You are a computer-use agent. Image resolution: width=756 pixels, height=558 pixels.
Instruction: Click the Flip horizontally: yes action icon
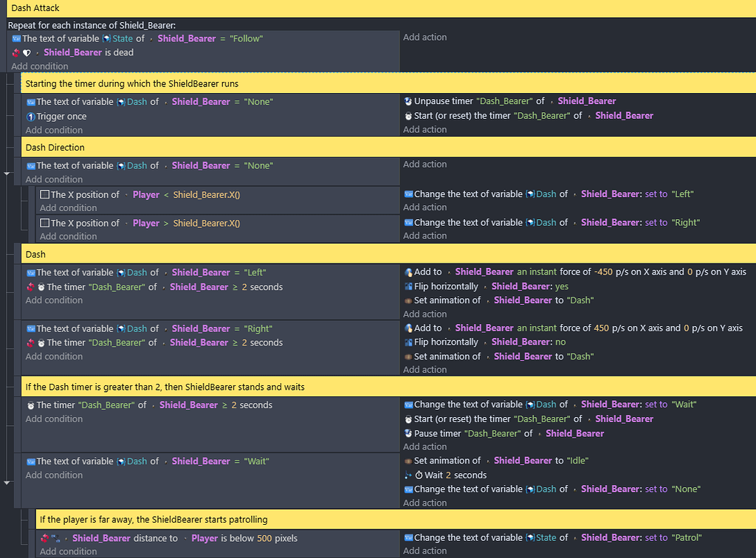pos(408,286)
